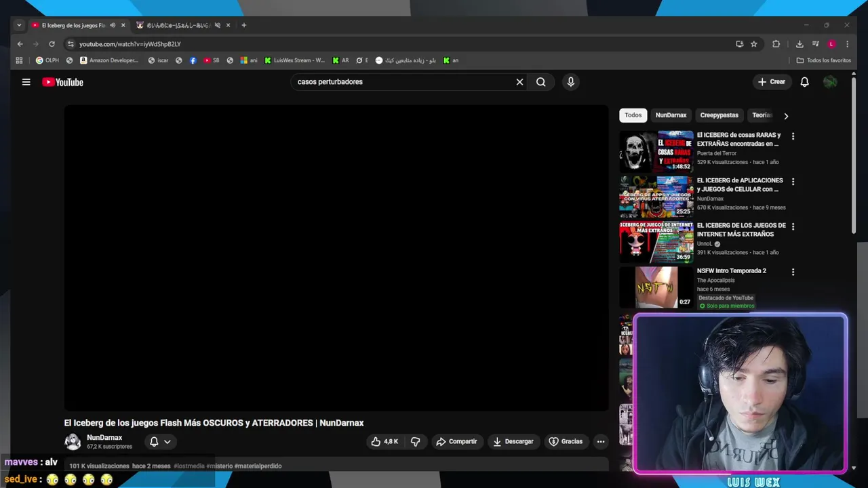
Task: Click the El ICEBERG de cosas RARAS title
Action: tap(738, 140)
